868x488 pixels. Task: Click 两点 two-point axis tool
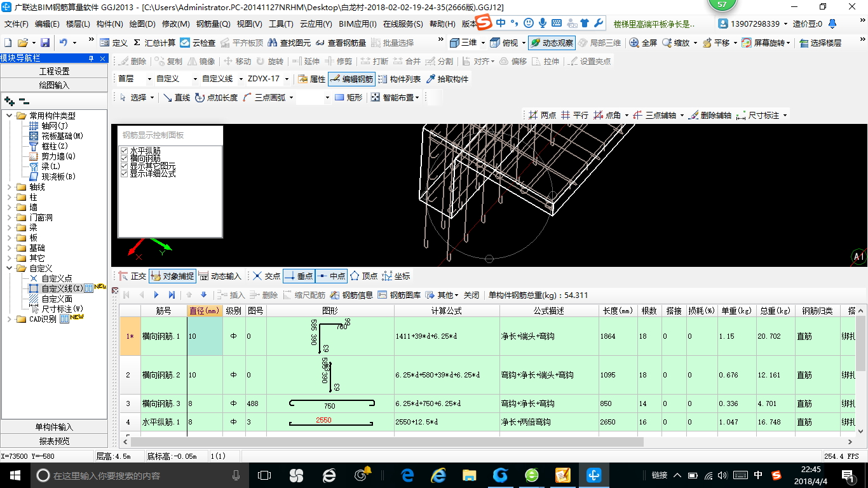[542, 115]
